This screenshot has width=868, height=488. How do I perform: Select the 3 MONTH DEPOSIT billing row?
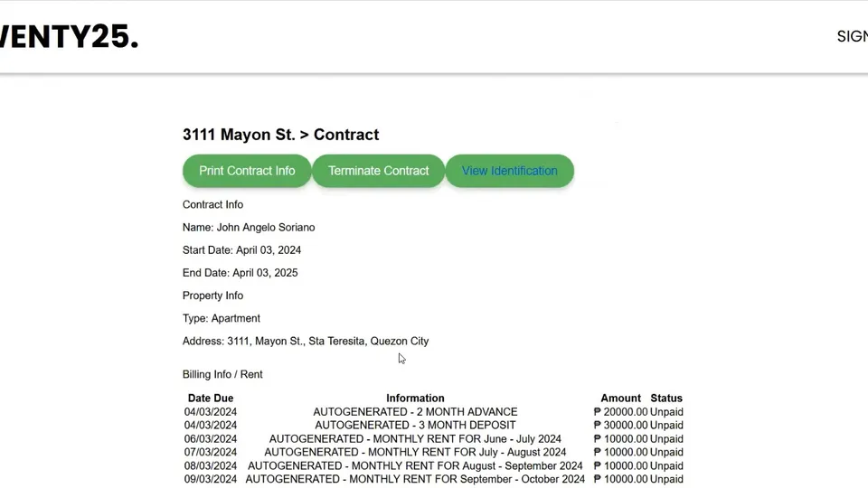pos(433,426)
